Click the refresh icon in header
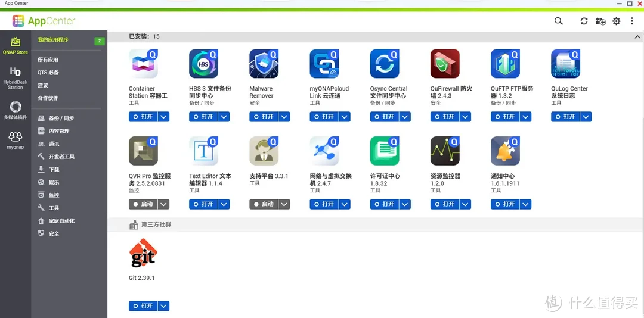 point(584,21)
